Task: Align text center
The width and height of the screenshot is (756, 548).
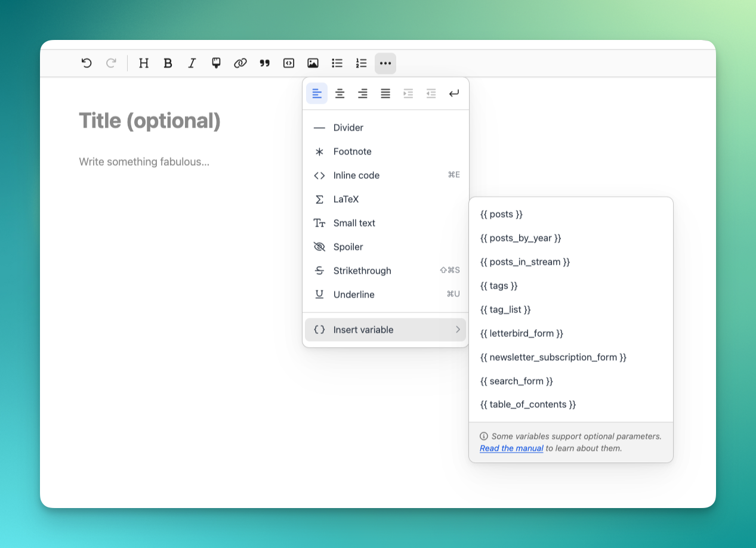Action: pyautogui.click(x=340, y=94)
